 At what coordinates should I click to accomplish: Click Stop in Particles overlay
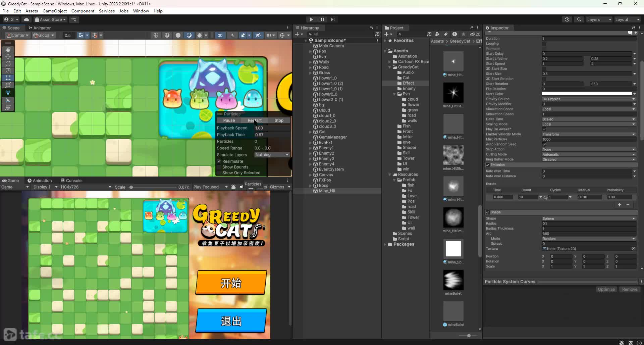point(279,120)
